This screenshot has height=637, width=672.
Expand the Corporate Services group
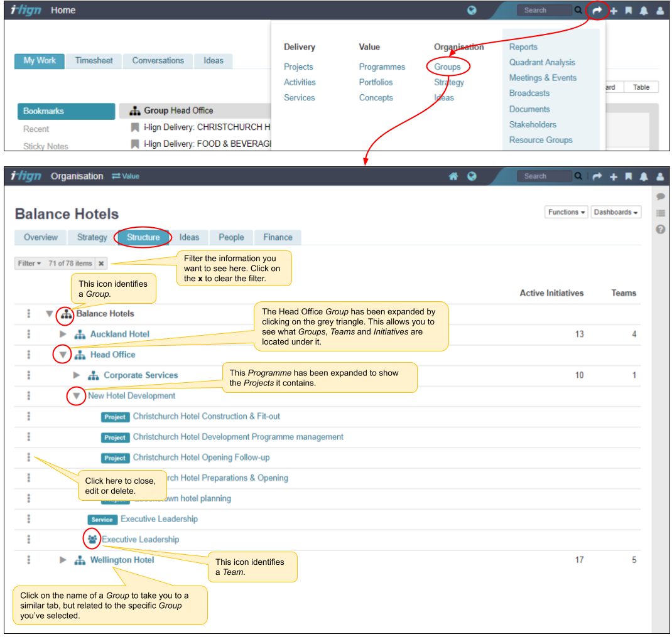coord(76,375)
